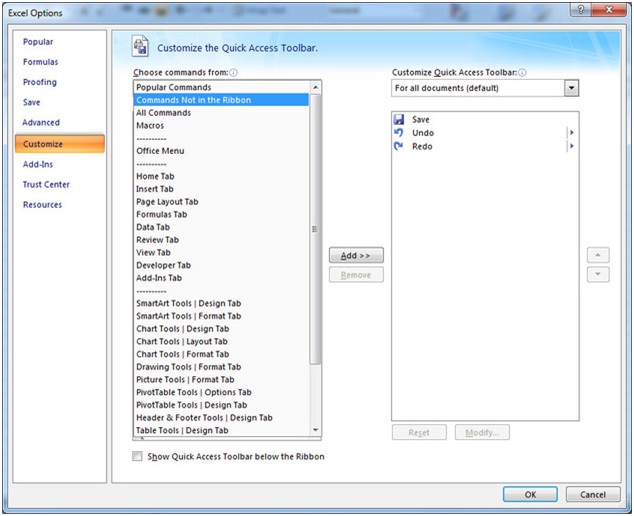Open the Trust Center category
Viewport: 634px width, 516px height.
pyautogui.click(x=46, y=184)
